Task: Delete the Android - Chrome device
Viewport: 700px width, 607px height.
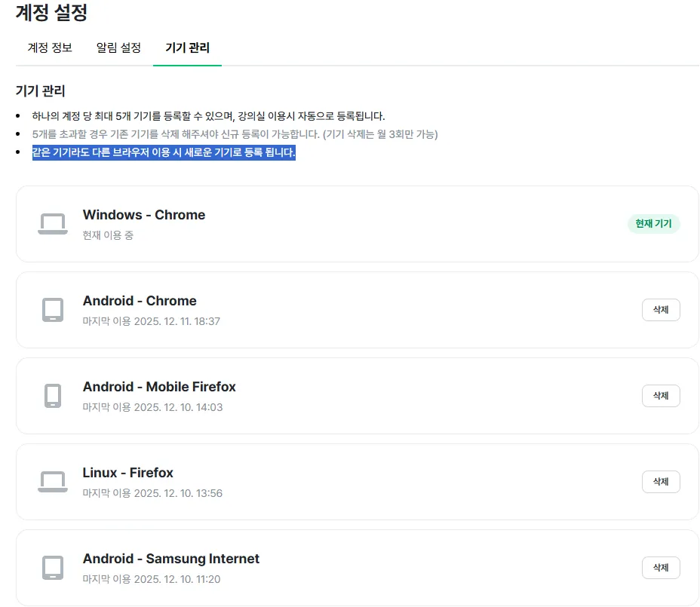Action: click(660, 310)
